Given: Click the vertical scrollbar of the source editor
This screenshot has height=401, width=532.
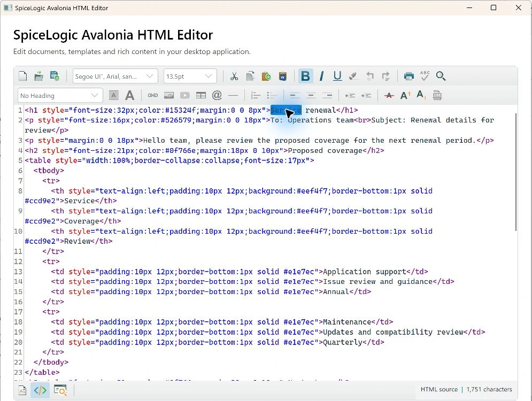Looking at the screenshot, I should click(516, 172).
